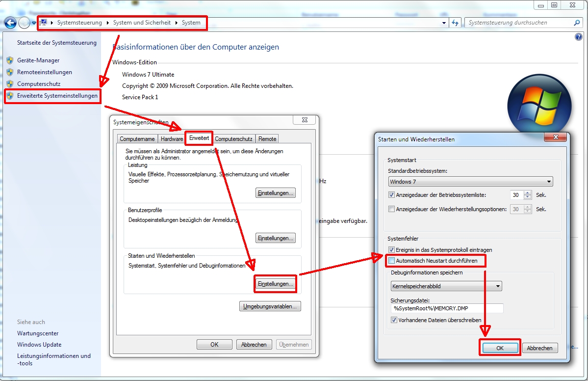588x381 pixels.
Task: Click the shield icon beside Erweiterte Systemeinstellungen
Action: 10,96
